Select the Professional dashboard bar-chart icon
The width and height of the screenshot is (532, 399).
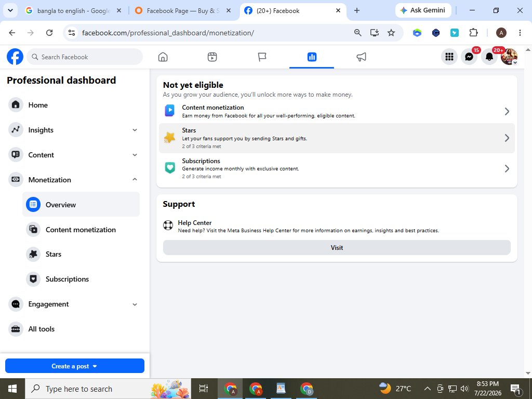click(312, 57)
